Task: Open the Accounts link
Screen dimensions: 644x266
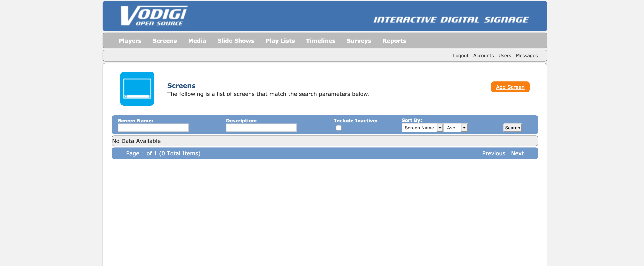Action: pos(483,55)
